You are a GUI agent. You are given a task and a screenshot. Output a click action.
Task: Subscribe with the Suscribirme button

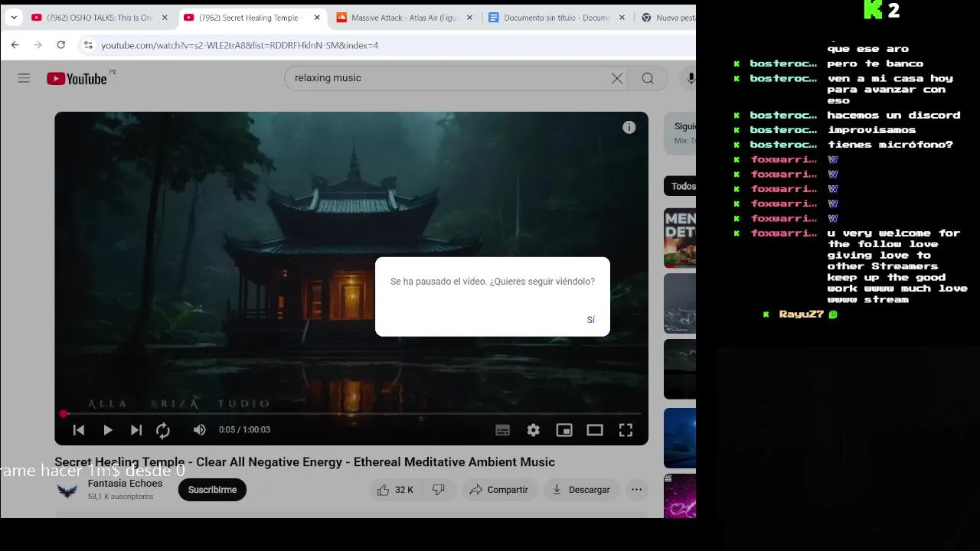pos(212,490)
